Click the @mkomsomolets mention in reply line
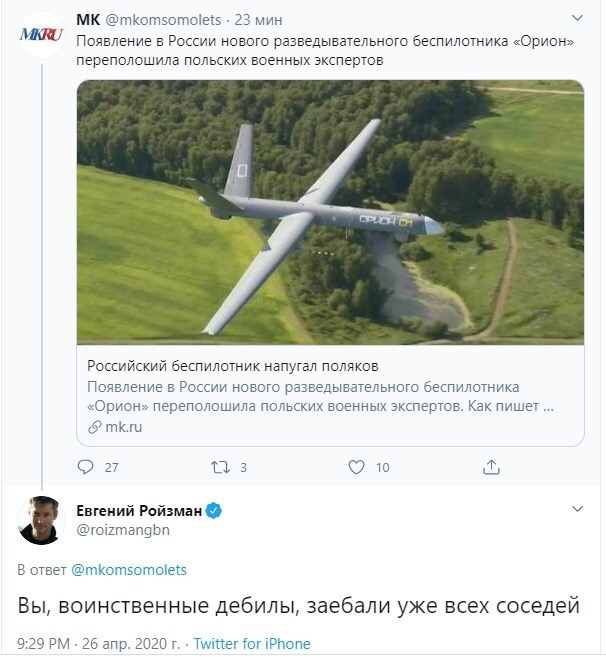The width and height of the screenshot is (606, 660). (128, 570)
